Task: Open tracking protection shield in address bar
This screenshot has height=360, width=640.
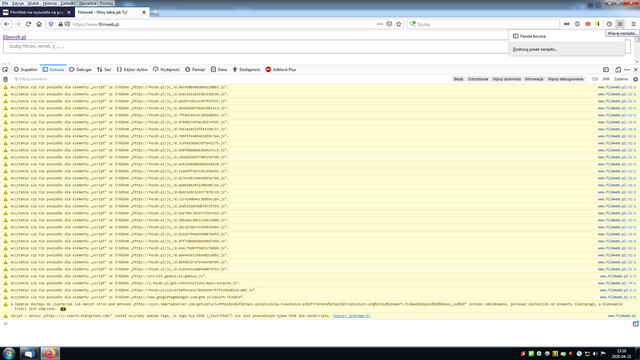Action: coord(51,24)
